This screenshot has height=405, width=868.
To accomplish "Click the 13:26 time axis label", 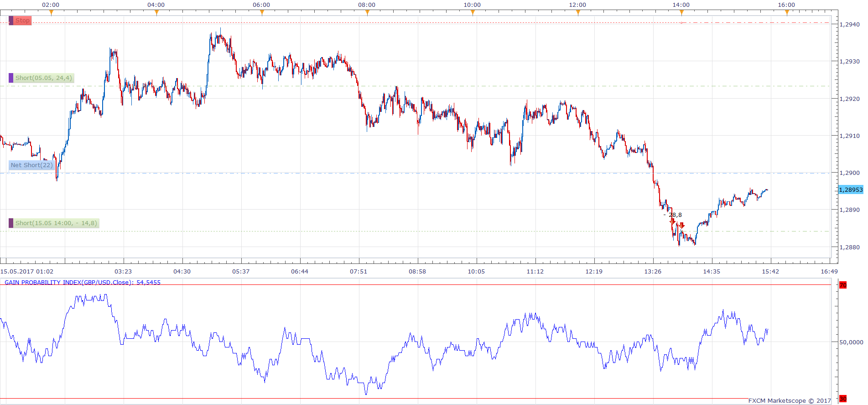I will coord(653,271).
